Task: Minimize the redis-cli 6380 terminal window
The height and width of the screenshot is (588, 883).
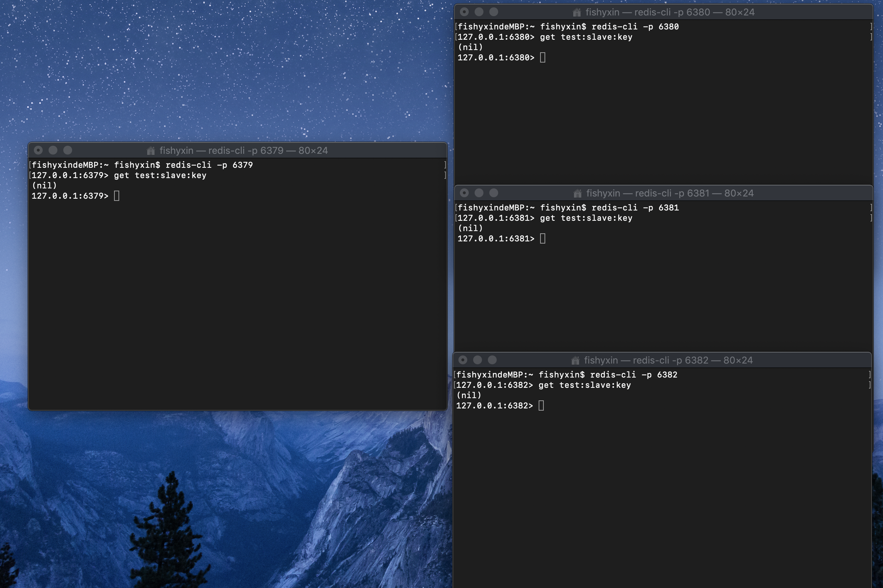Action: (x=479, y=12)
